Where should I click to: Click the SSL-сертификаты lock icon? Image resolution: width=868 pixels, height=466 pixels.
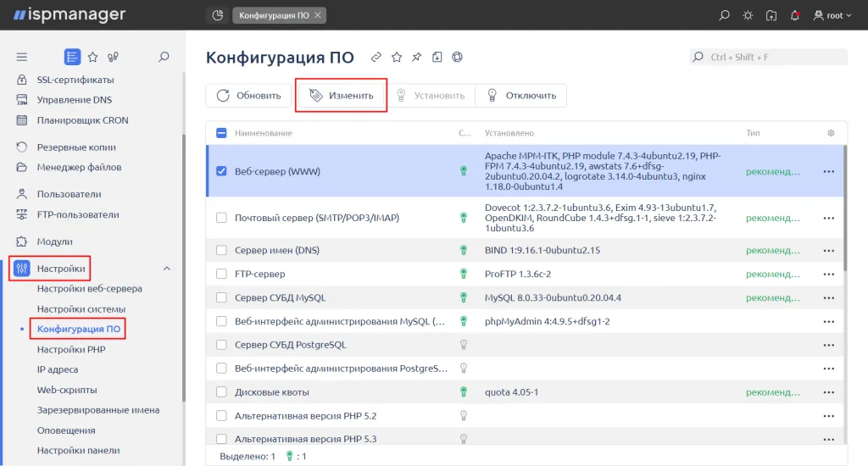pyautogui.click(x=21, y=80)
